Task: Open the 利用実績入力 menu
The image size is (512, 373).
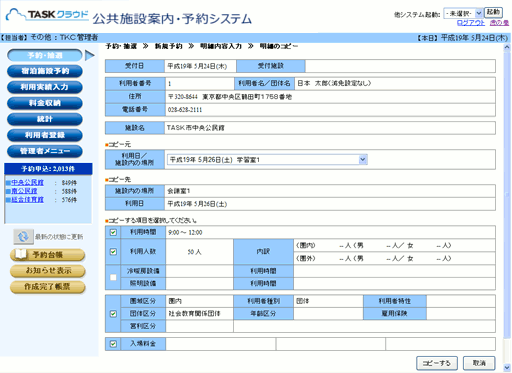Action: pyautogui.click(x=45, y=87)
